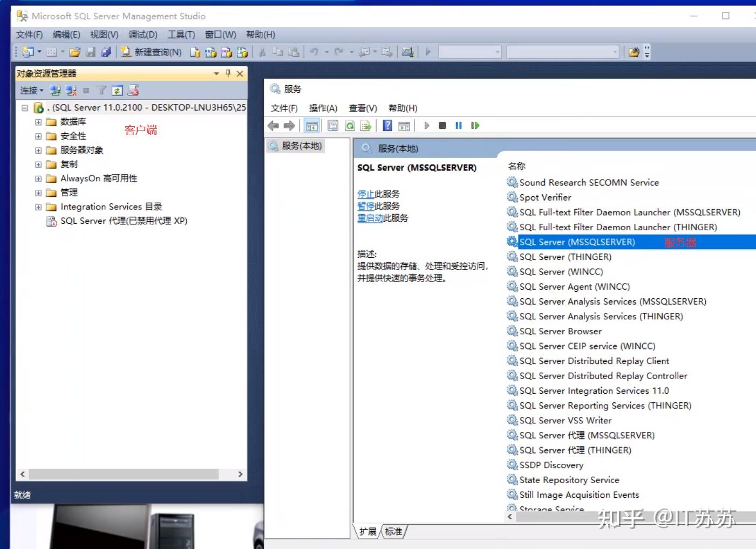The width and height of the screenshot is (756, 549).
Task: Open the 操作(A) menu in Services
Action: 323,108
